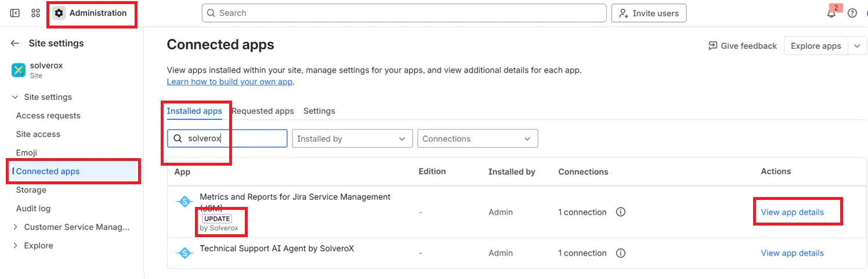Open the Installed by dropdown
Image resolution: width=868 pixels, height=279 pixels.
(352, 138)
